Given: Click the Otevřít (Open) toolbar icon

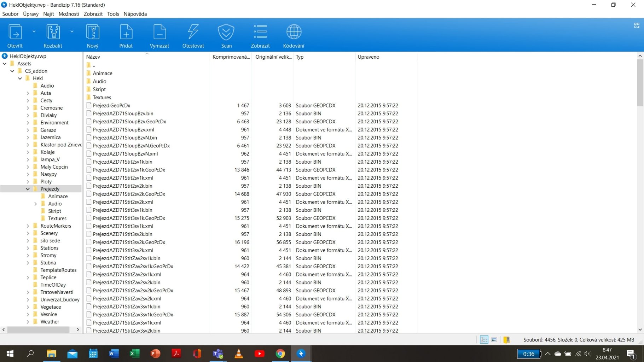Looking at the screenshot, I should click(15, 33).
